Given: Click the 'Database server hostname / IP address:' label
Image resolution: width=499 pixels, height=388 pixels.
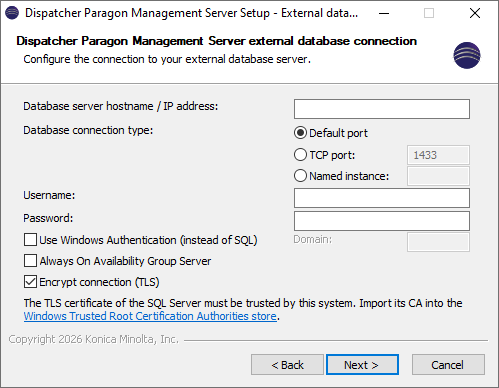Looking at the screenshot, I should click(x=120, y=106).
